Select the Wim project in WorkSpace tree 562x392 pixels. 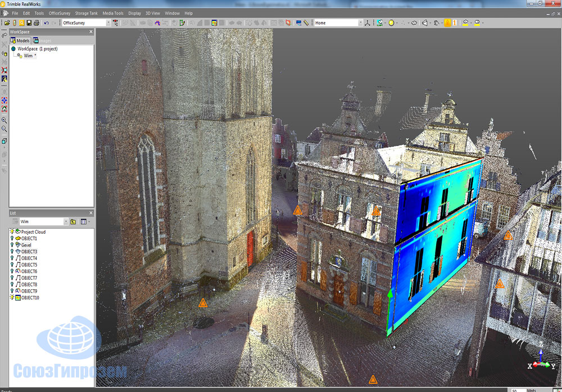pyautogui.click(x=28, y=56)
